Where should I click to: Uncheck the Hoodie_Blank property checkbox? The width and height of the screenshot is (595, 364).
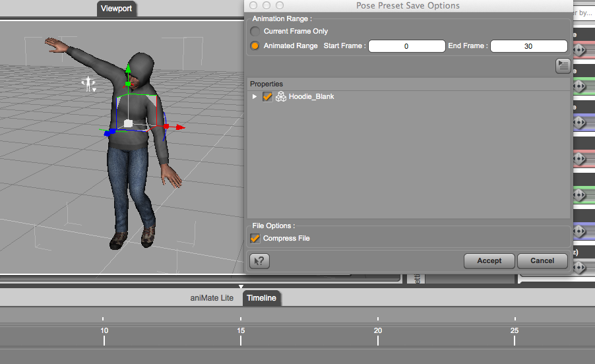[x=267, y=97]
